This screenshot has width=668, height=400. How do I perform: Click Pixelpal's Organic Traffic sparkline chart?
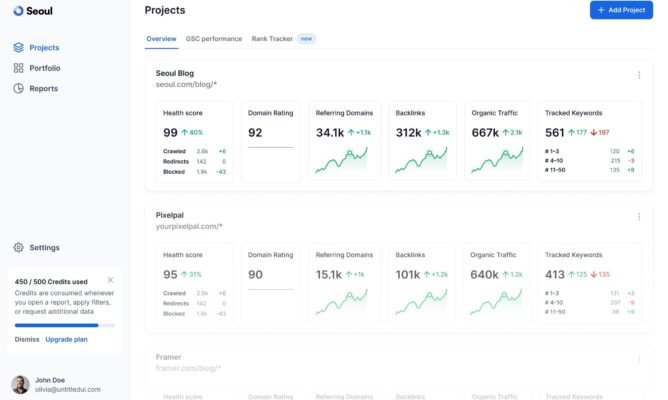coord(497,300)
